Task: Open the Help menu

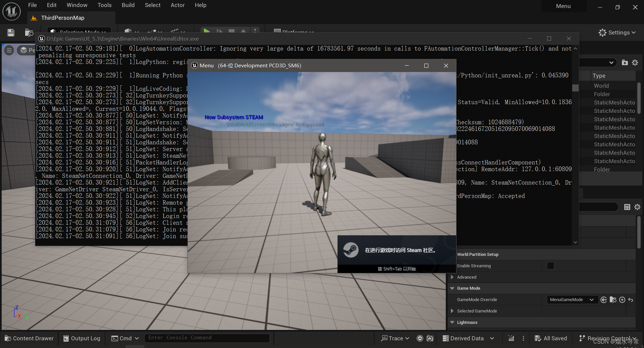Action: click(x=201, y=5)
